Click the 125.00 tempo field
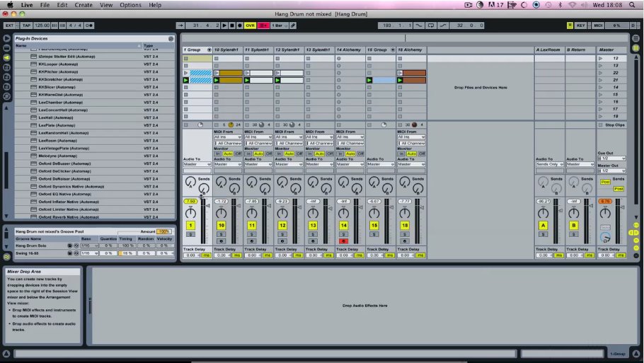Viewport: 644px width, 363px height. (42, 25)
